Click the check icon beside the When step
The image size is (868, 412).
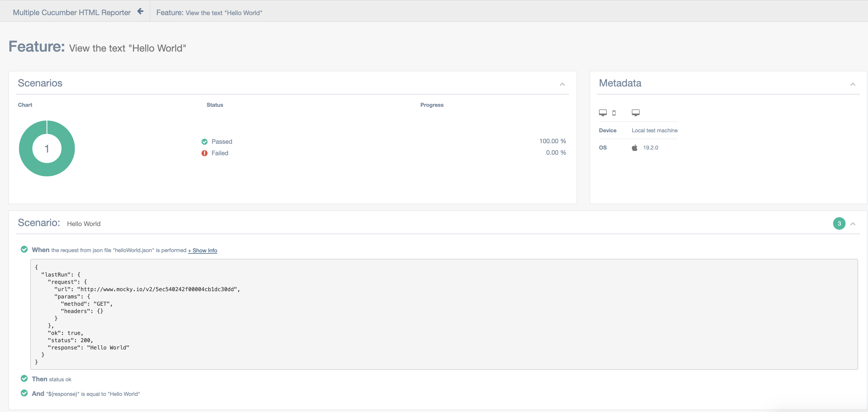[x=24, y=249]
